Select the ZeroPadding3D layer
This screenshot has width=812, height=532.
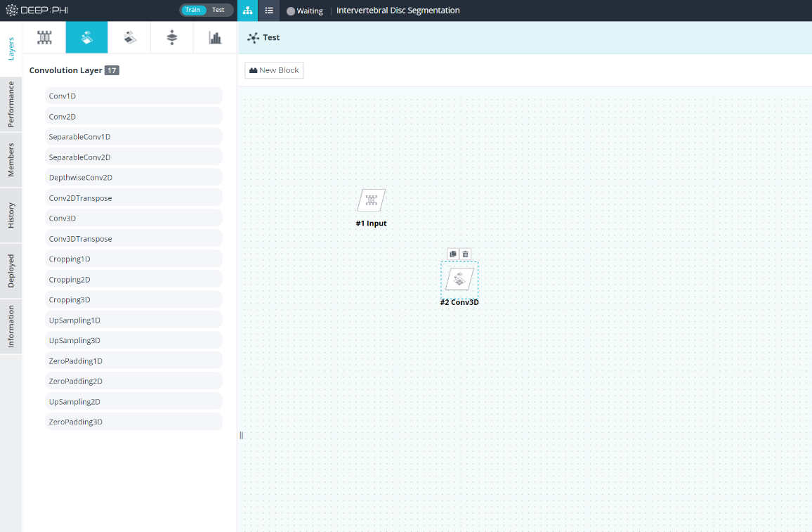133,422
